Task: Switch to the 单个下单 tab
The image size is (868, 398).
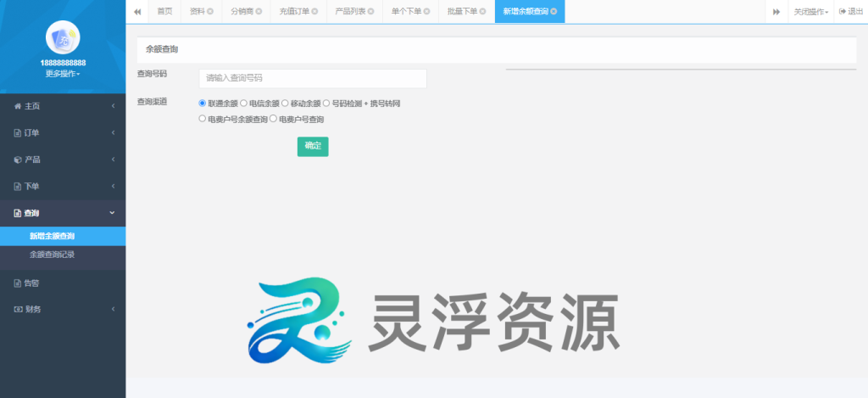Action: pos(406,12)
